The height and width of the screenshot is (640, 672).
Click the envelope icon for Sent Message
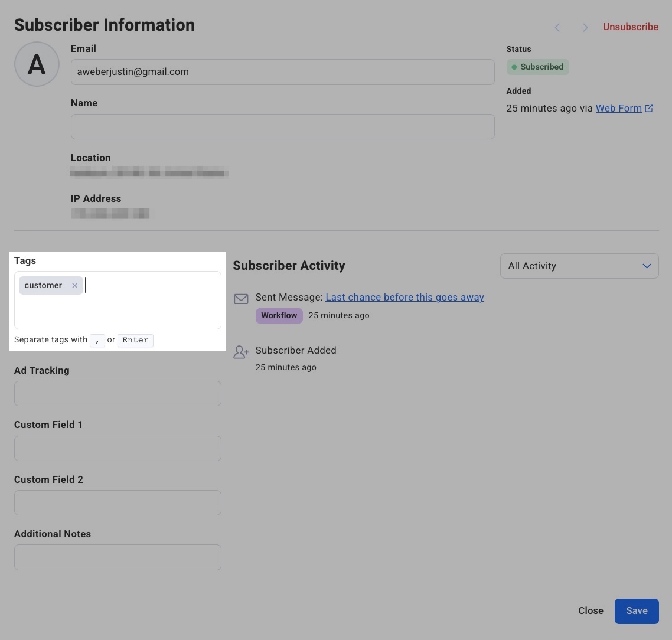(241, 299)
